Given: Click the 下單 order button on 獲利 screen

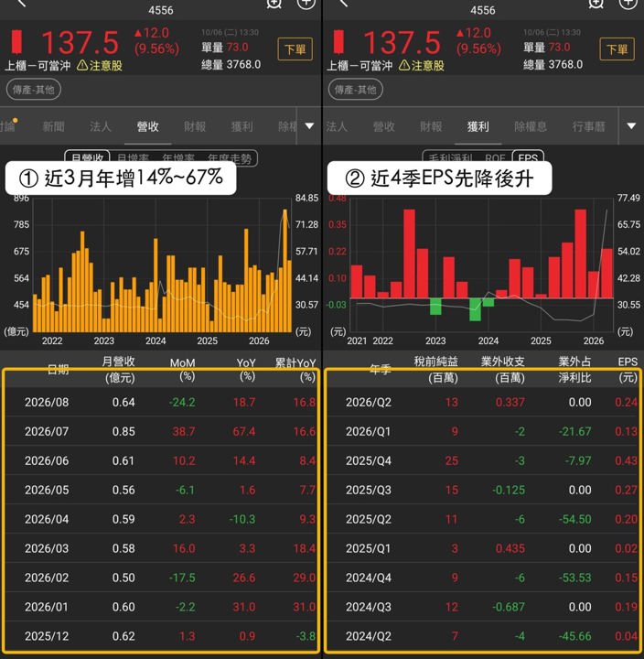Looking at the screenshot, I should 617,49.
